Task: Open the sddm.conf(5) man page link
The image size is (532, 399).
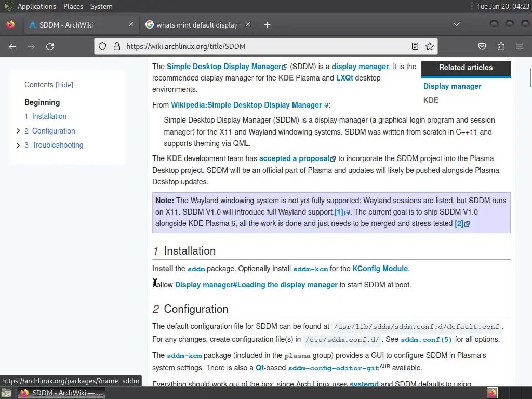Action: (426, 340)
